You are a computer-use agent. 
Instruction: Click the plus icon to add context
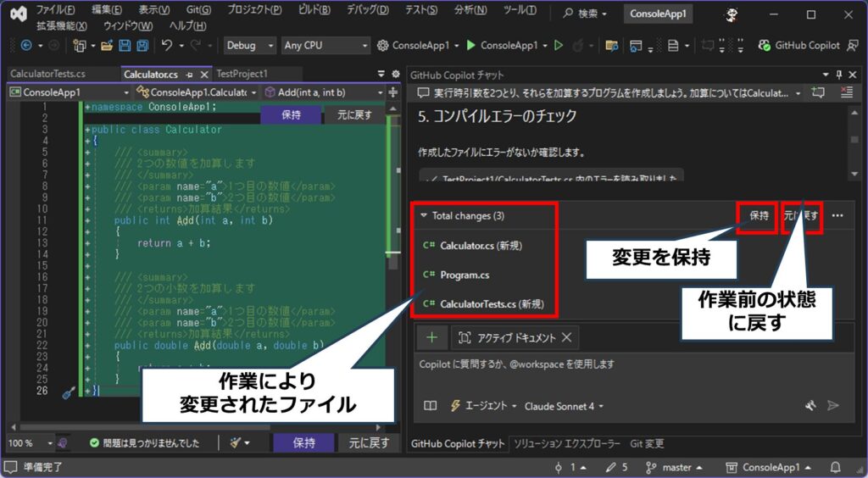[x=431, y=337]
